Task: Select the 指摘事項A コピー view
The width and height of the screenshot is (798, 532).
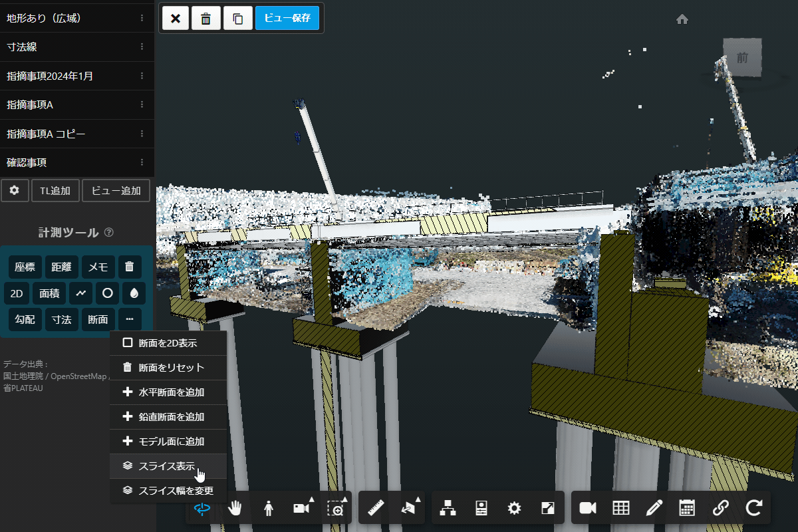Action: pyautogui.click(x=77, y=134)
